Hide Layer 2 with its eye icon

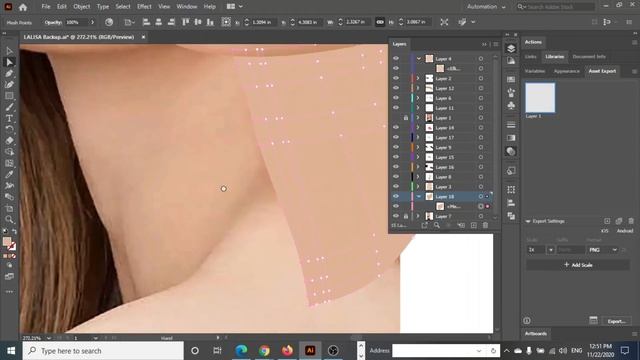[396, 78]
